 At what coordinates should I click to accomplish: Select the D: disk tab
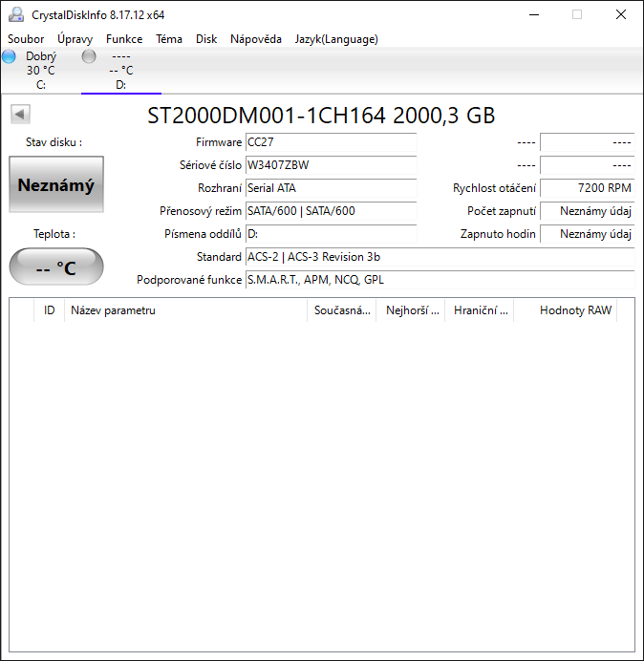coord(121,71)
